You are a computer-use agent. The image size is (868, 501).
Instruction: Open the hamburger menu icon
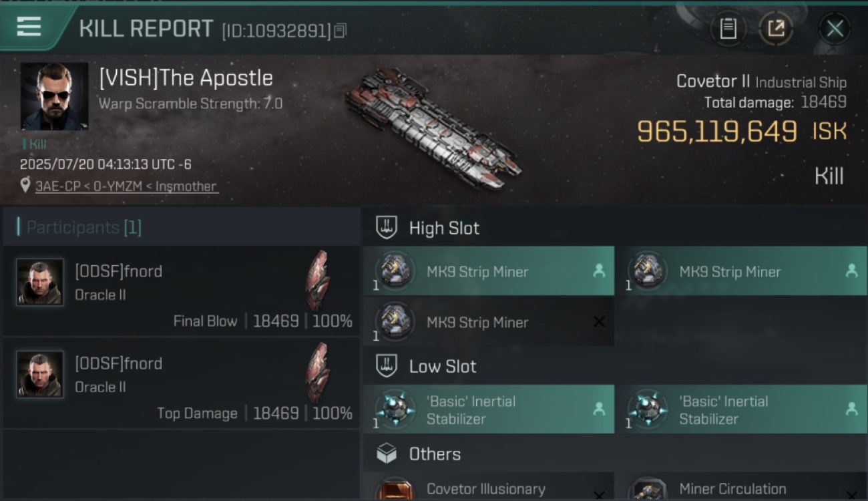pos(29,27)
